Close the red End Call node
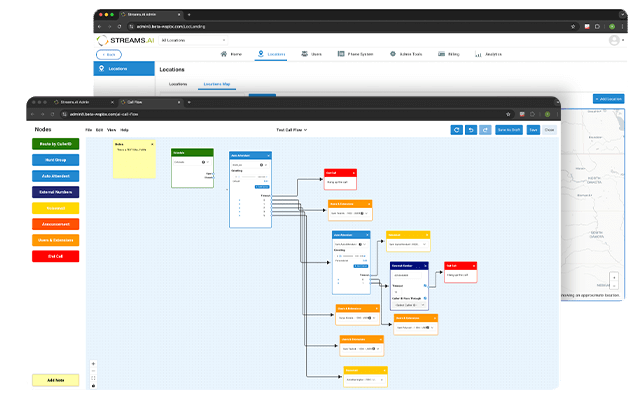 pyautogui.click(x=353, y=173)
